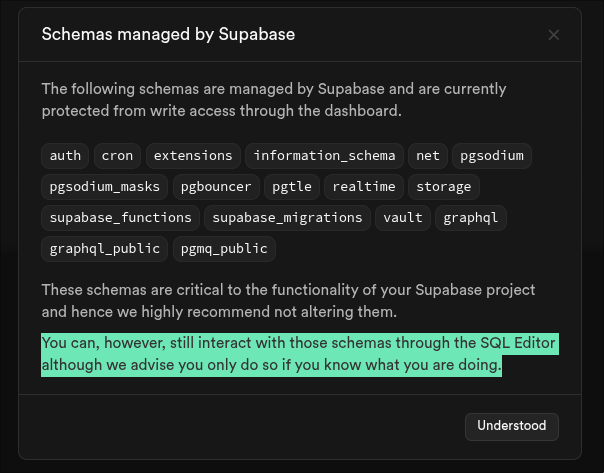Click the storage schema tag
This screenshot has width=604, height=473.
pos(443,187)
